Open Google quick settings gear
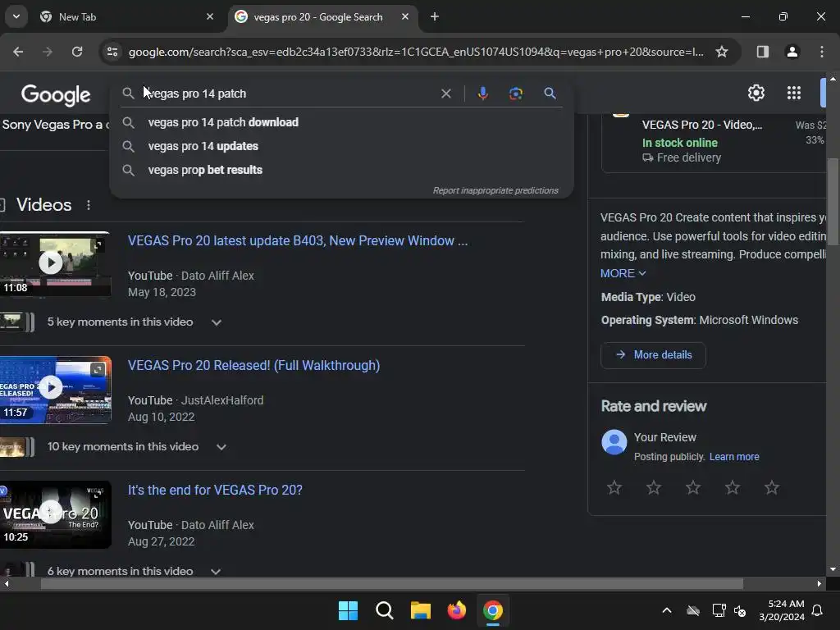Viewport: 840px width, 630px height. [756, 94]
